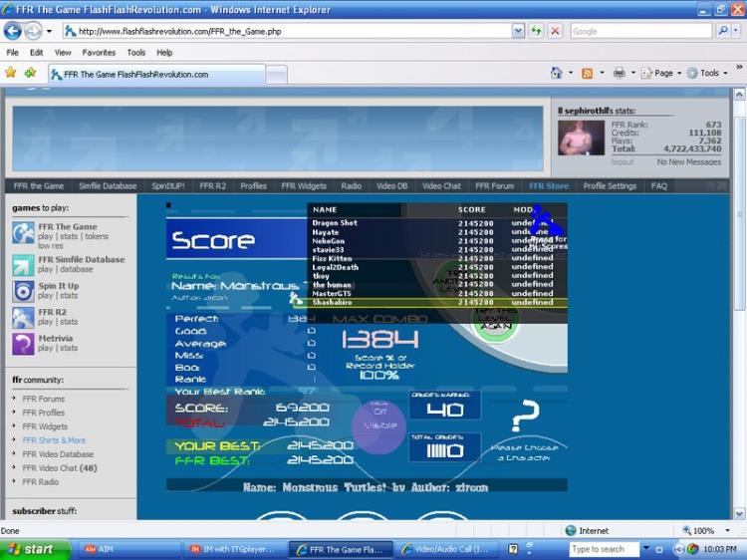Viewport: 747px width, 560px height.
Task: Click the Favorites Center star icon
Action: pos(11,73)
